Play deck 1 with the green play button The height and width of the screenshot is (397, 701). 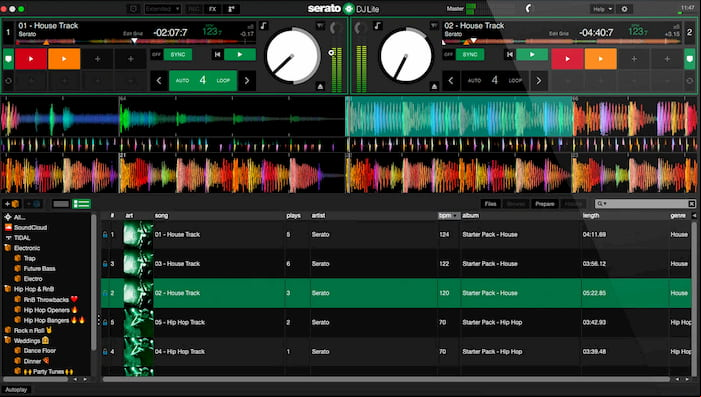[x=240, y=55]
